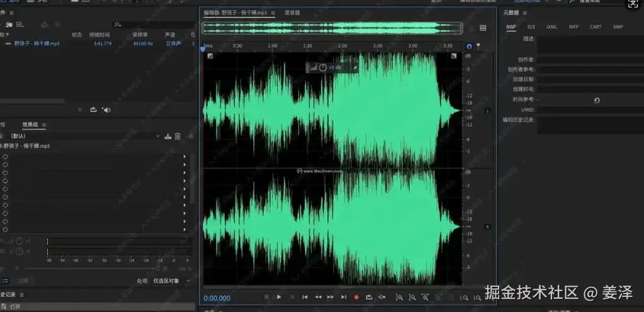
Task: Open the 元数据 panel menu icon
Action: point(525,13)
